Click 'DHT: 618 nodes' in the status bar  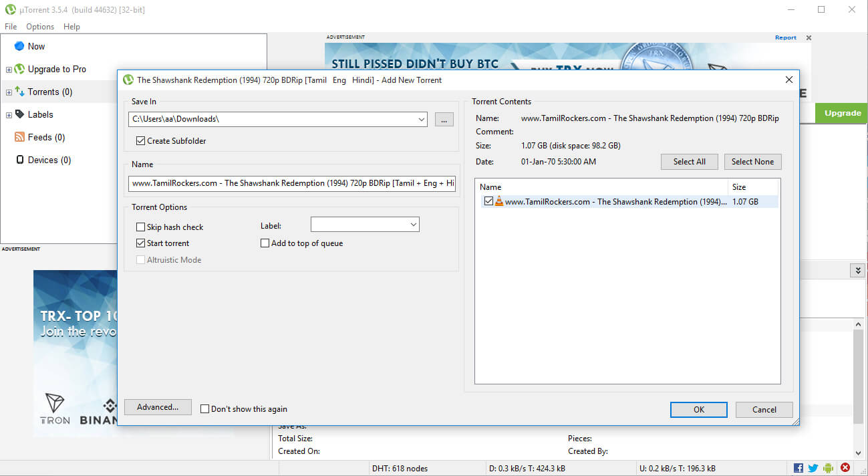point(400,469)
